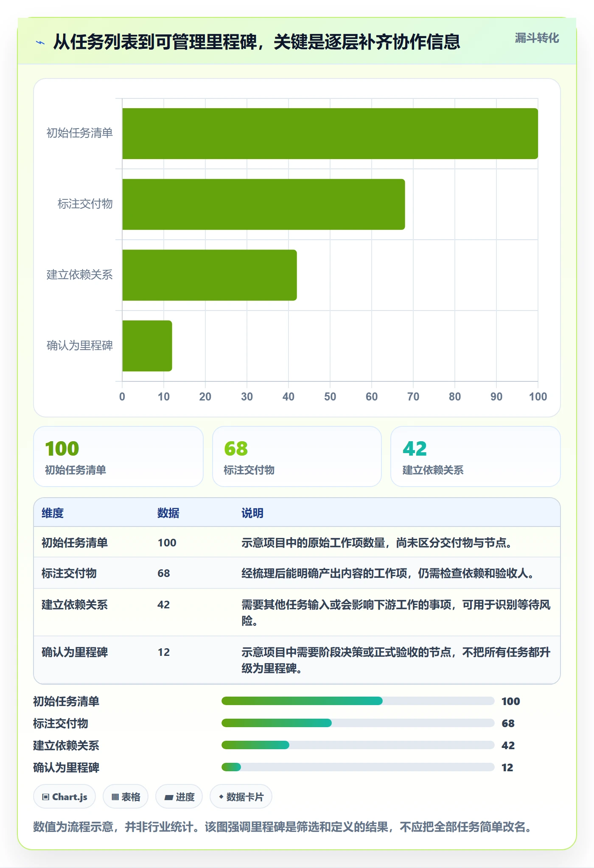
Task: Open the stat card showing 100
Action: click(118, 456)
